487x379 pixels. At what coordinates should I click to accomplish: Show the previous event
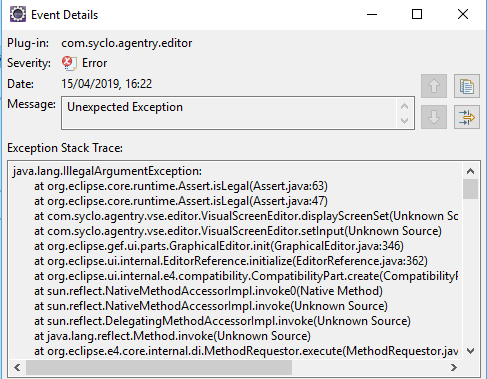point(434,86)
